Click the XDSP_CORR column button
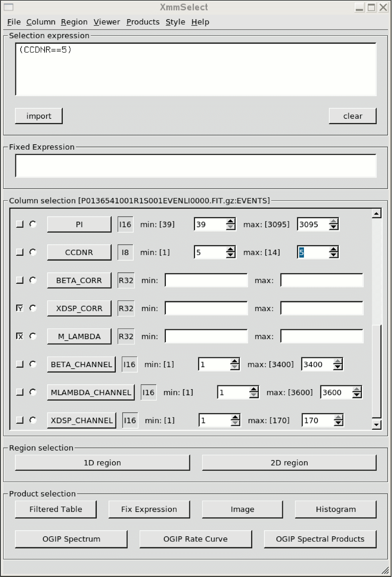 click(x=79, y=308)
